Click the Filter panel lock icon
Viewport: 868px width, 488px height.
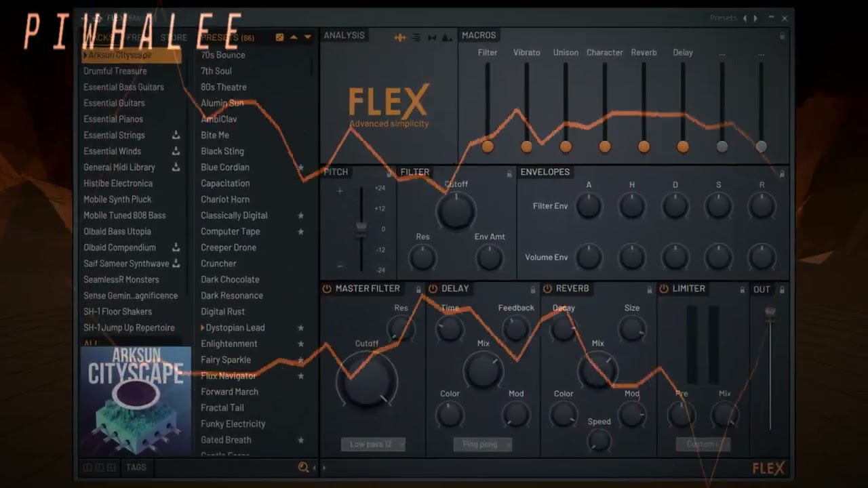509,174
